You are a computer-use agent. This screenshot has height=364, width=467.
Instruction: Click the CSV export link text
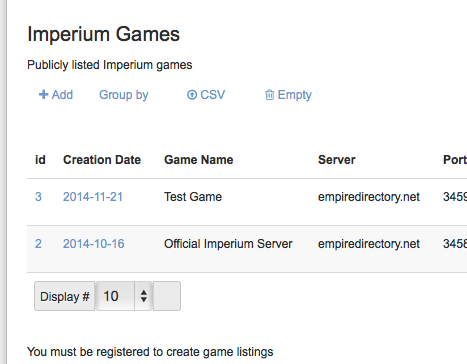pos(213,95)
